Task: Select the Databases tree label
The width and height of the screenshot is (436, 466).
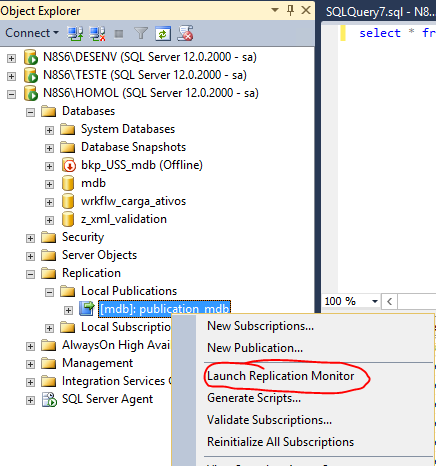Action: (88, 111)
